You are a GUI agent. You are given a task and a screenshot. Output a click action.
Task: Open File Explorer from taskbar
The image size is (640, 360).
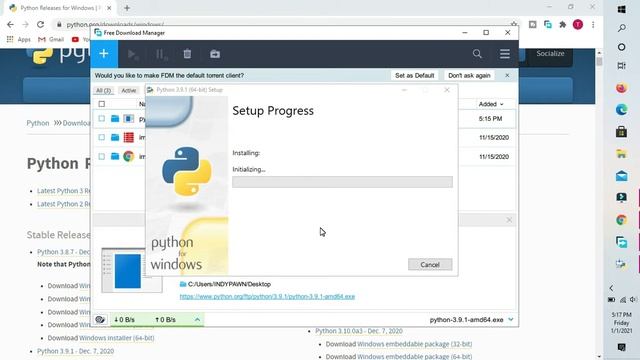click(x=622, y=154)
